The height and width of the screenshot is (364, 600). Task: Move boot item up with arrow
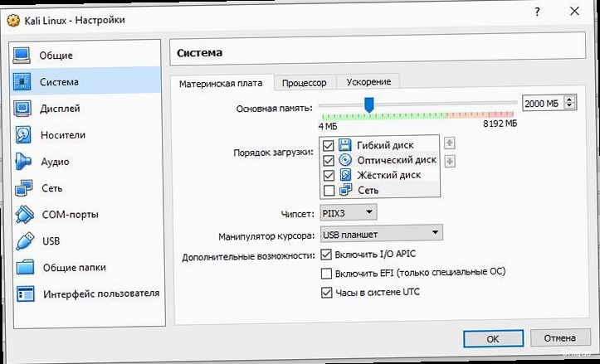[450, 143]
